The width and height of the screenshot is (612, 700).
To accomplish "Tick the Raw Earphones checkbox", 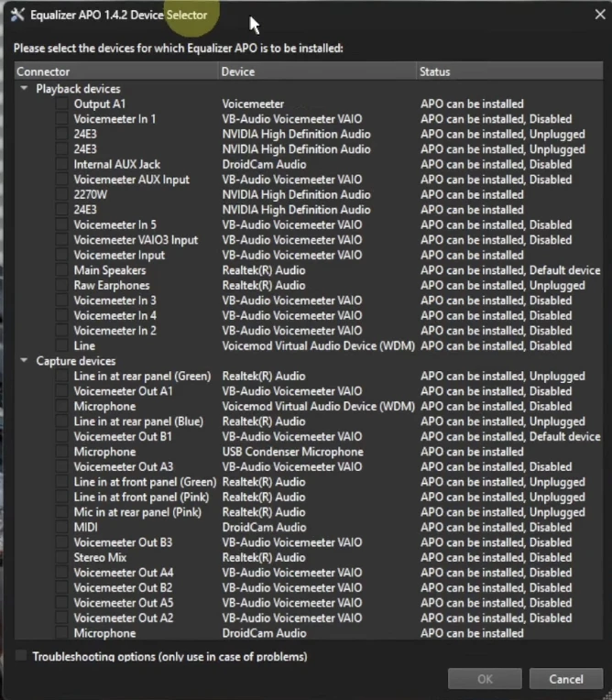I will tap(61, 285).
